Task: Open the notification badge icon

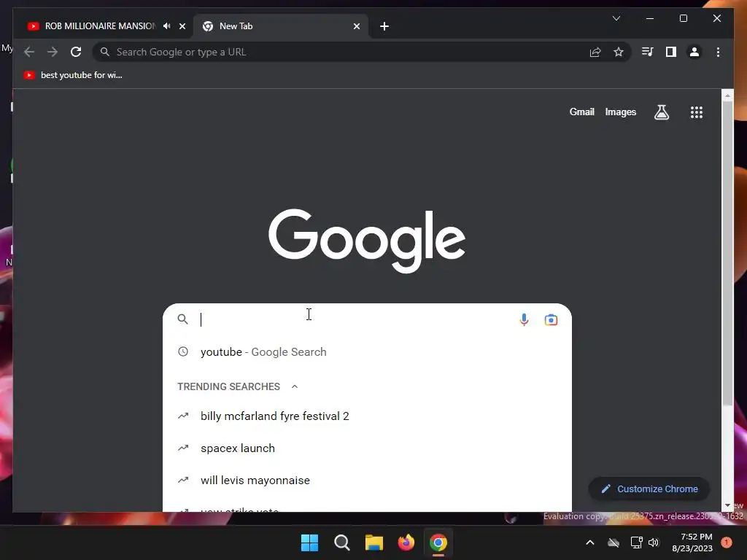Action: pos(726,542)
